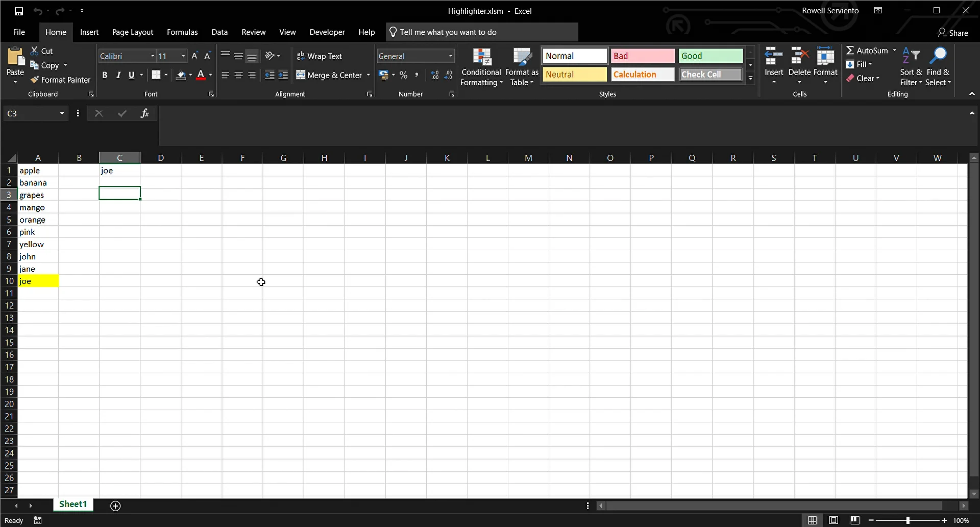Align text to the right
Screen dimensions: 980x527
pyautogui.click(x=252, y=75)
